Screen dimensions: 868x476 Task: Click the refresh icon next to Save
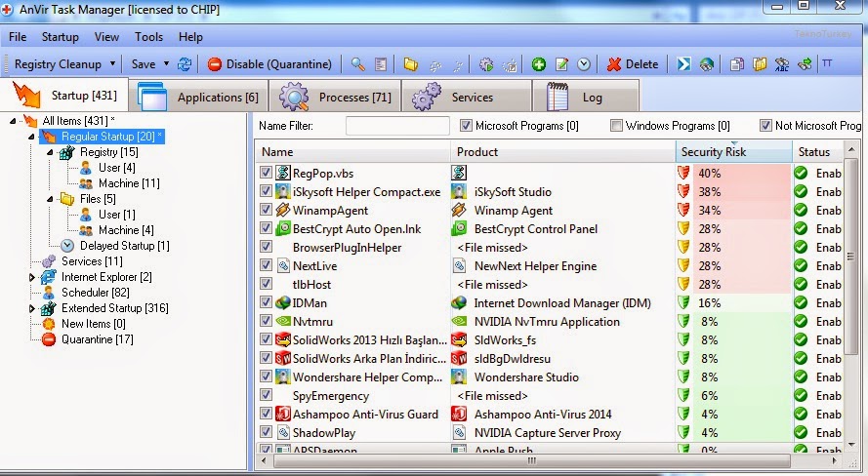point(185,64)
